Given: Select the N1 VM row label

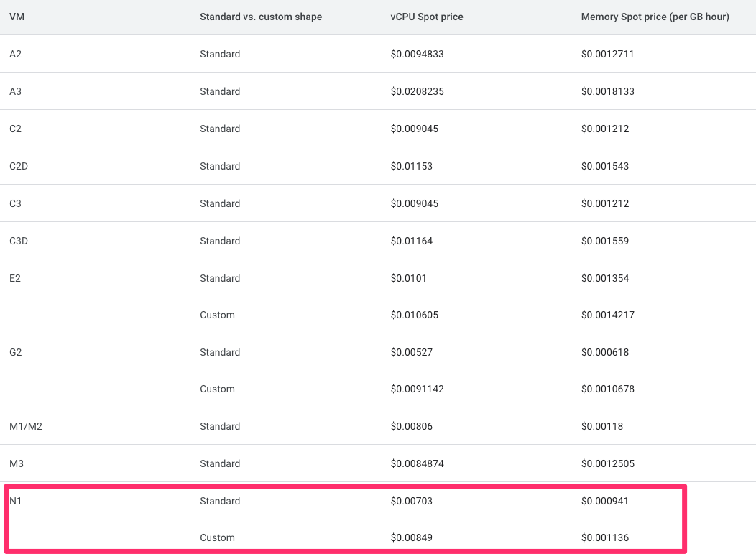Looking at the screenshot, I should click(x=16, y=501).
